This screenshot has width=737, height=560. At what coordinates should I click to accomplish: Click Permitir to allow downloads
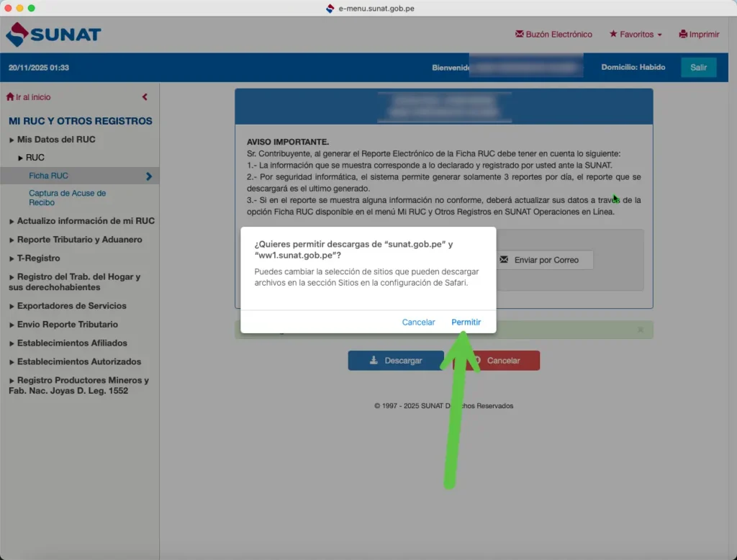466,322
